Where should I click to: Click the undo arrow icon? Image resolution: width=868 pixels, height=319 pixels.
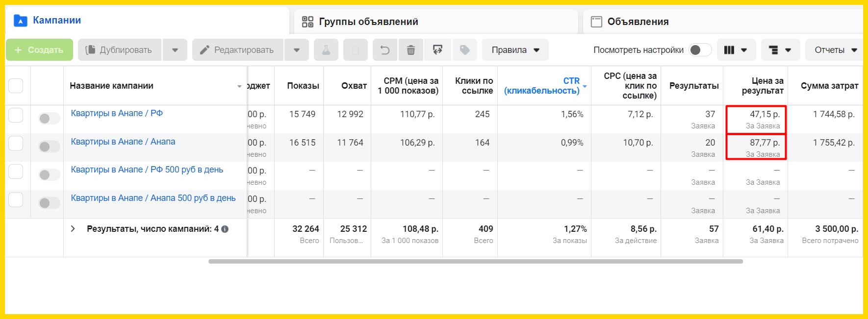coord(385,50)
